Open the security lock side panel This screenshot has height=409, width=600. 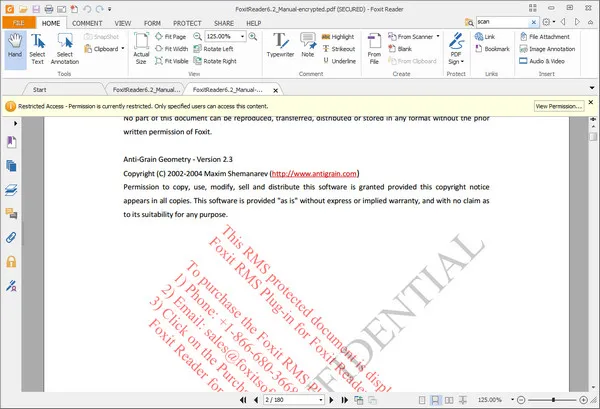(11, 262)
